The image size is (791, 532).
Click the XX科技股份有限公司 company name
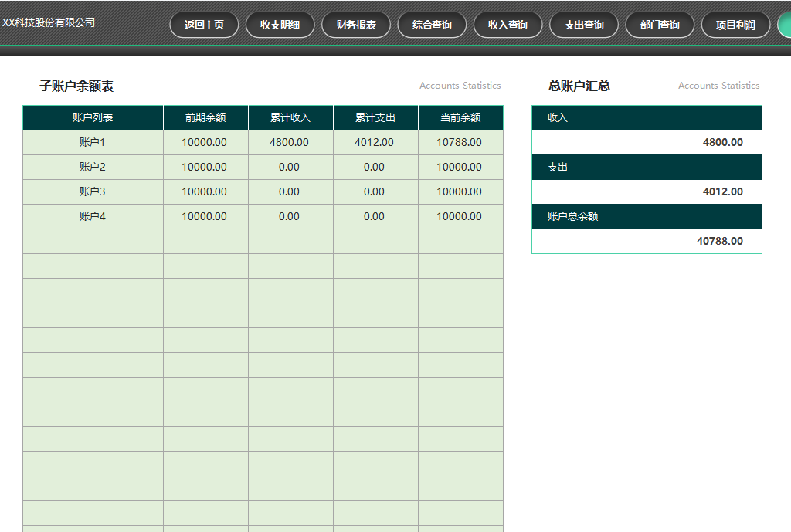(49, 22)
